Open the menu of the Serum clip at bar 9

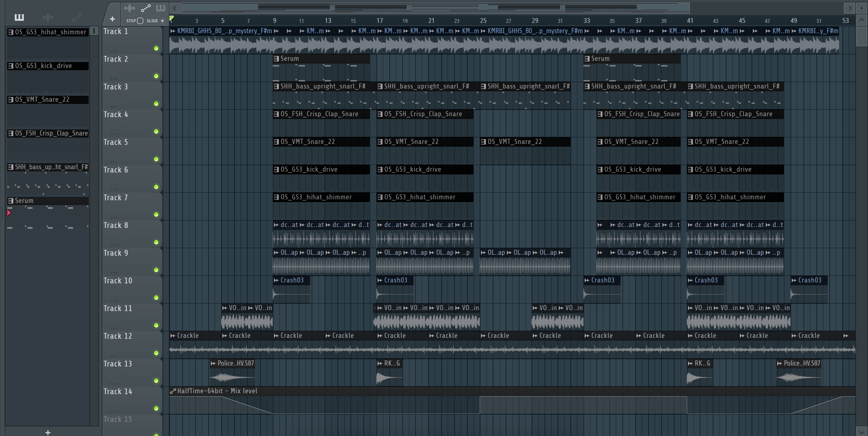[276, 59]
